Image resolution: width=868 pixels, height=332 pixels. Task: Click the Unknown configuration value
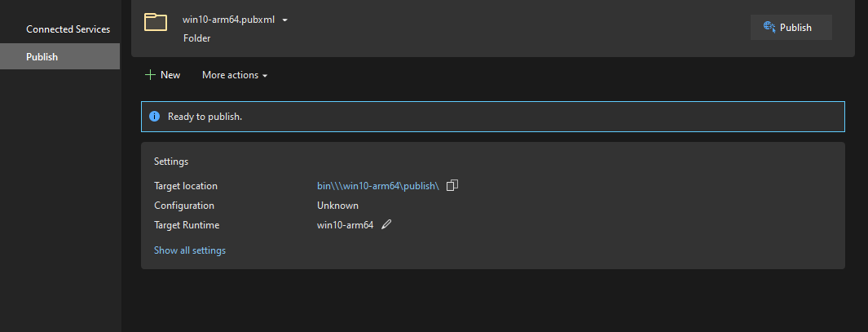(337, 206)
